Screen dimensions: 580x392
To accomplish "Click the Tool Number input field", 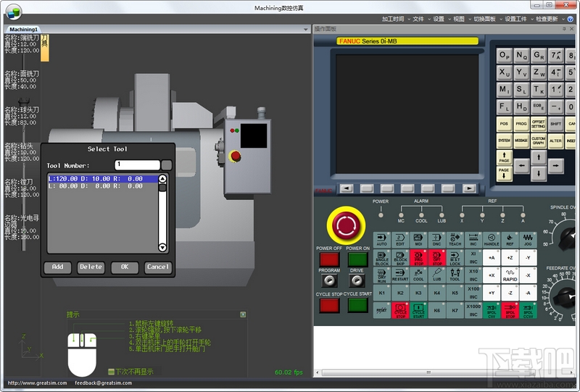I will coord(137,164).
